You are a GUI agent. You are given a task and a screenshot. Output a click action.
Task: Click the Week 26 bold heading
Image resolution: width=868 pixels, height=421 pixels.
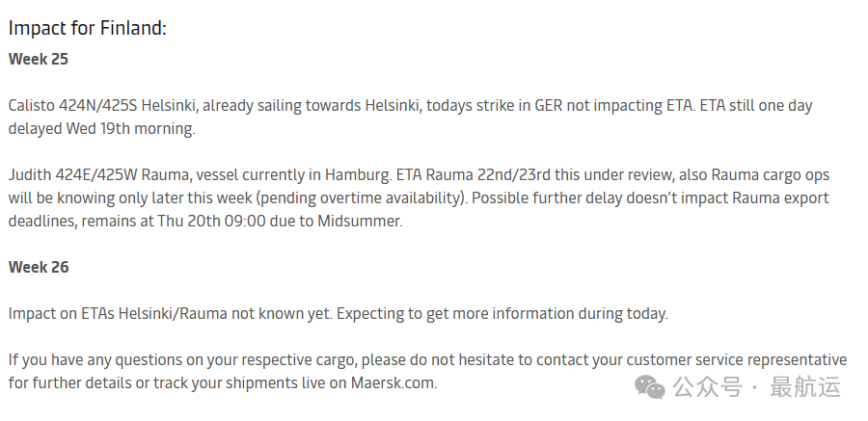pos(39,267)
